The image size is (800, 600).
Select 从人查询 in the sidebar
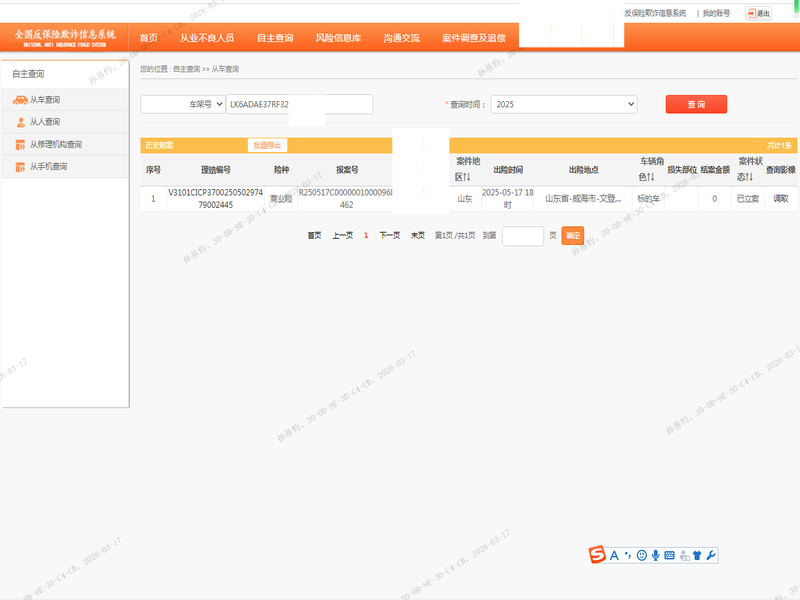click(65, 122)
